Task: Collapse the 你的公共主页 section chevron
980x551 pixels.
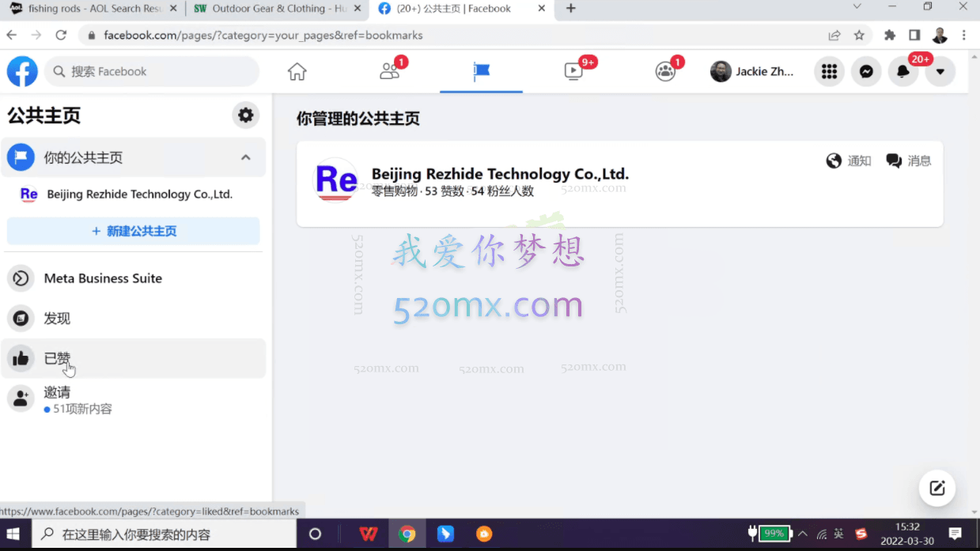Action: point(246,157)
